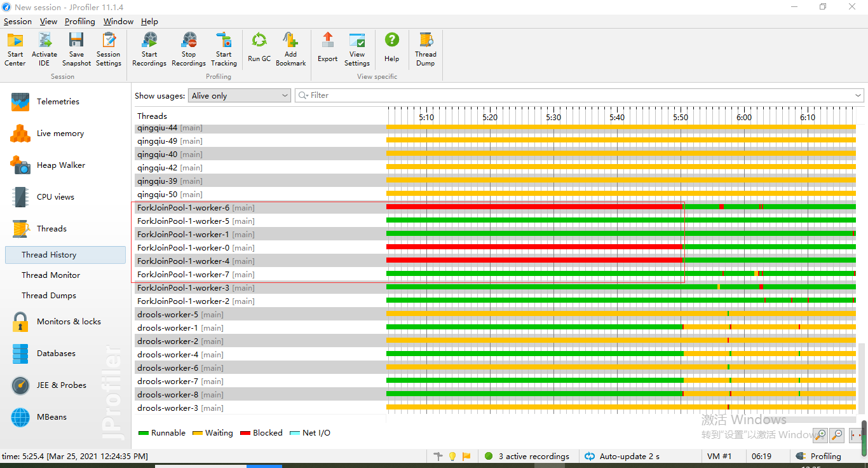Click the 6:00 mark on the time ruler
Screen dimensions: 868x468
coord(744,118)
